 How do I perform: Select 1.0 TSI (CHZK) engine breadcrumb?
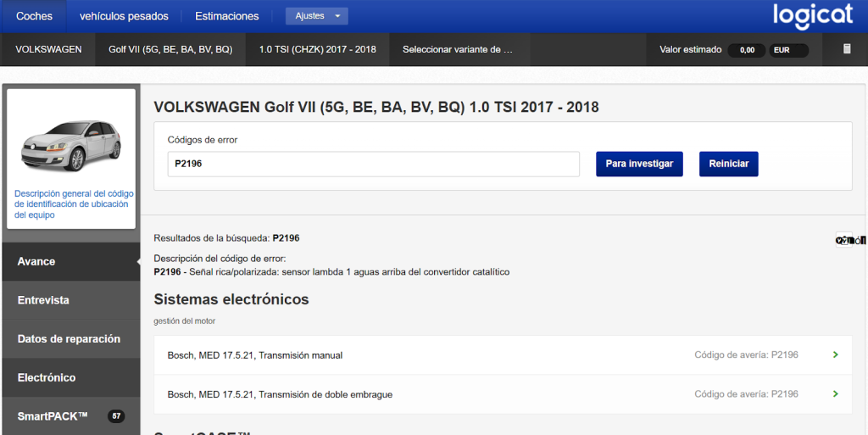point(318,49)
